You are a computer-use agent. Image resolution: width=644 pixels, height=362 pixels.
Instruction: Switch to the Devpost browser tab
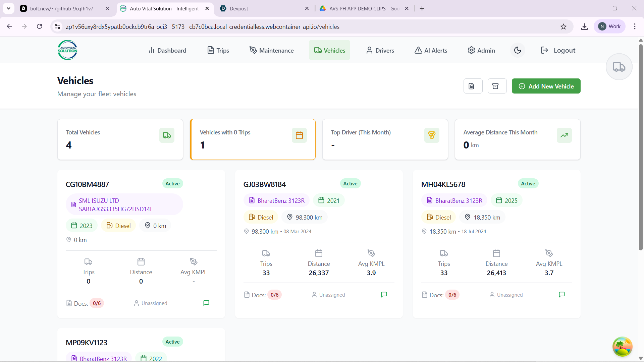(263, 8)
